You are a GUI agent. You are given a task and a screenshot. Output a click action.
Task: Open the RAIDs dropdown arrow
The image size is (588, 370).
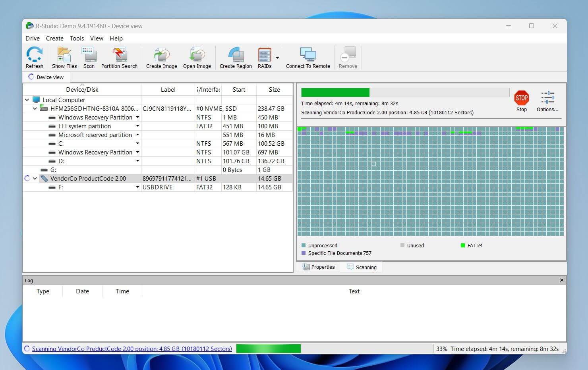click(x=278, y=57)
